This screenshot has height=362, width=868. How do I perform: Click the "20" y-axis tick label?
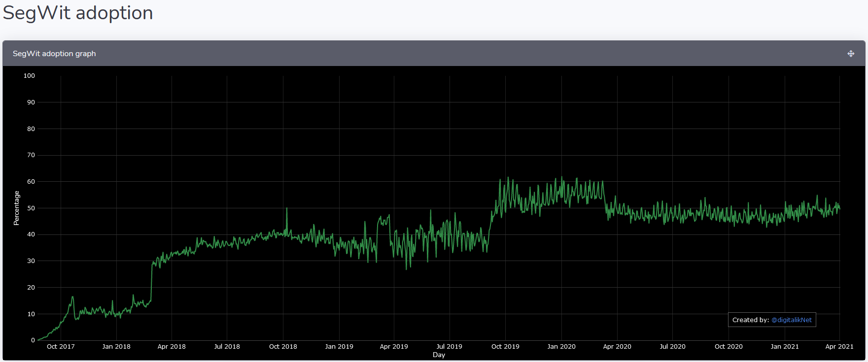click(31, 288)
